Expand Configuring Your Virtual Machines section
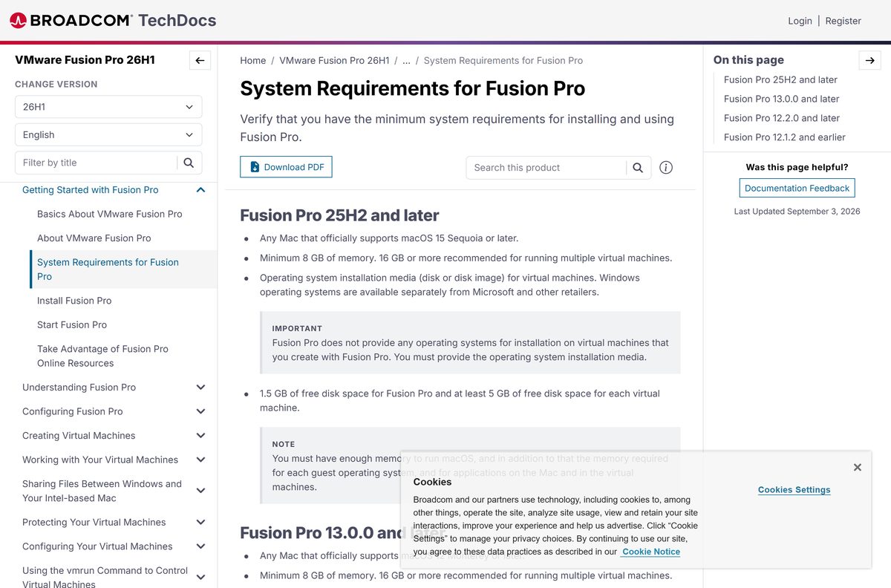 [200, 546]
